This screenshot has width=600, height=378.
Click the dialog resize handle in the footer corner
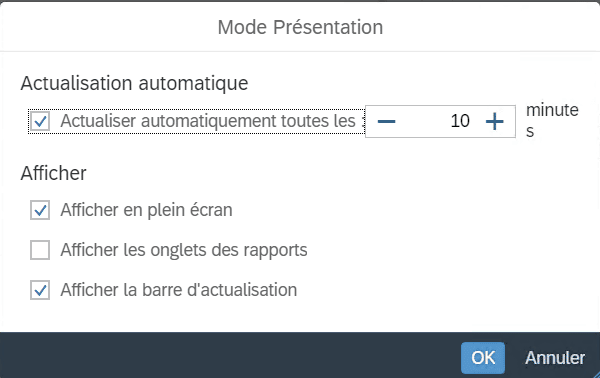(x=595, y=374)
